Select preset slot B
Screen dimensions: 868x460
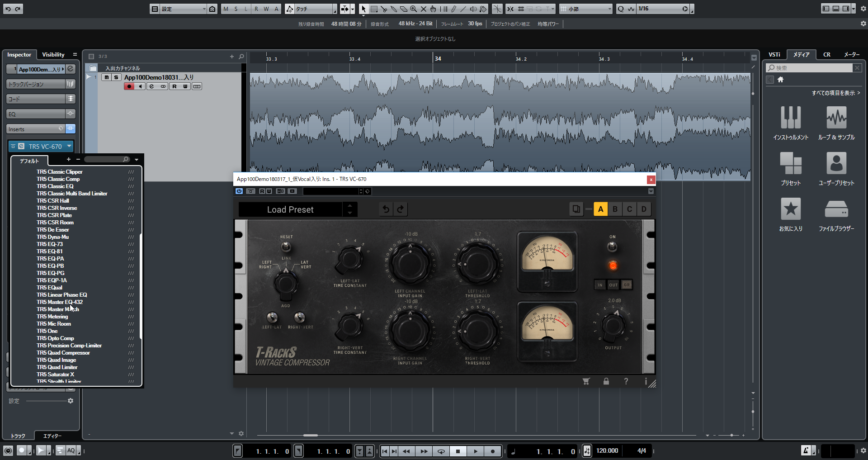click(x=615, y=209)
